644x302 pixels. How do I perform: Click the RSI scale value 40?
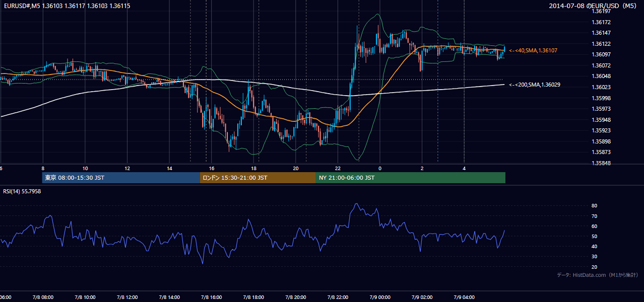click(595, 246)
